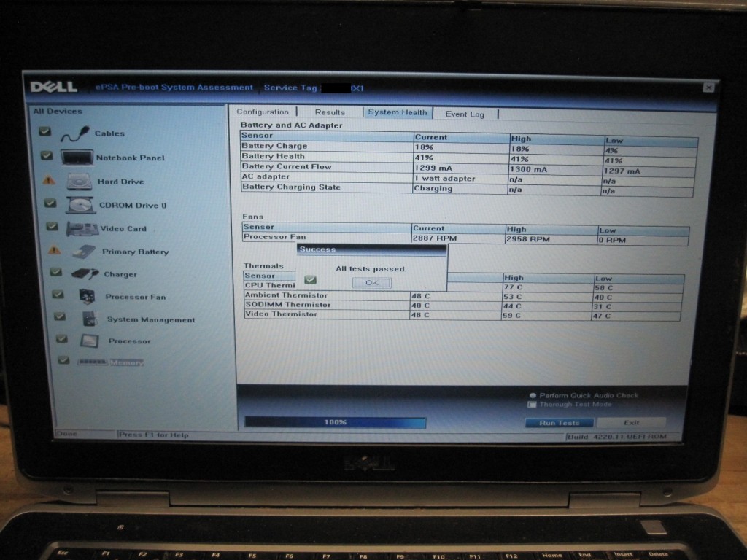
Task: Click the Notebook Panel label
Action: [131, 157]
